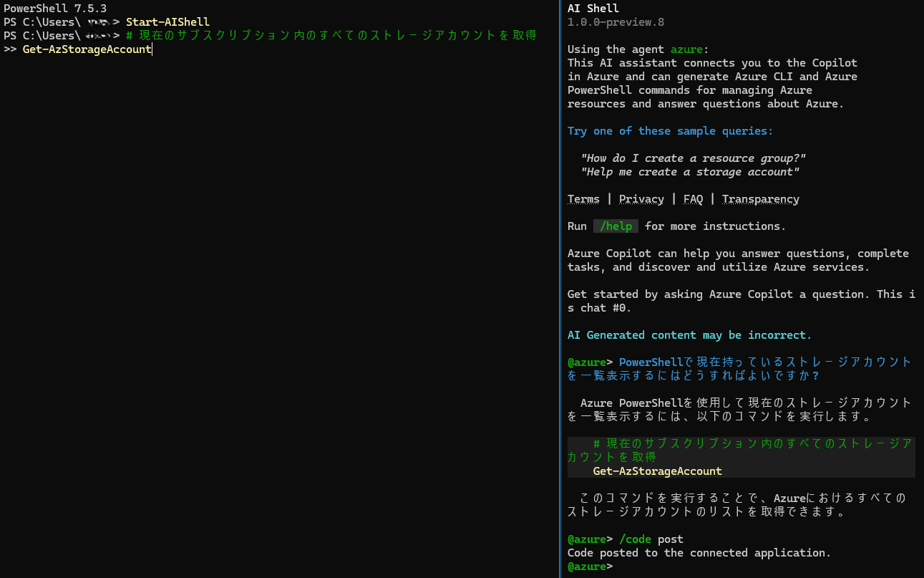Image resolution: width=924 pixels, height=578 pixels.
Task: Click the Start-AIShell command text
Action: point(167,22)
